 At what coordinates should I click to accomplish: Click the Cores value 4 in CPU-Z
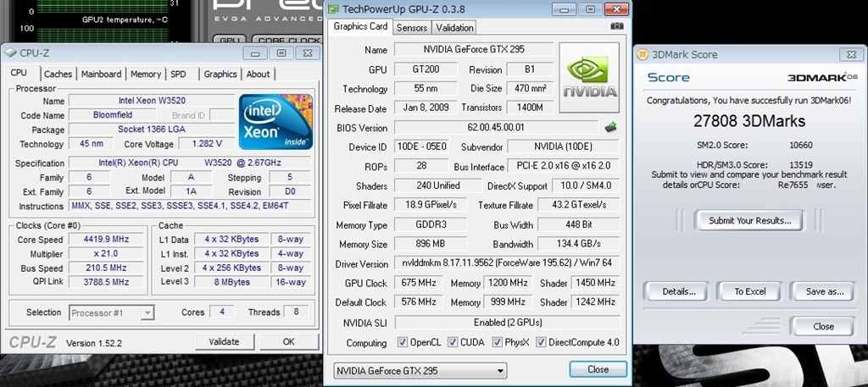point(222,312)
